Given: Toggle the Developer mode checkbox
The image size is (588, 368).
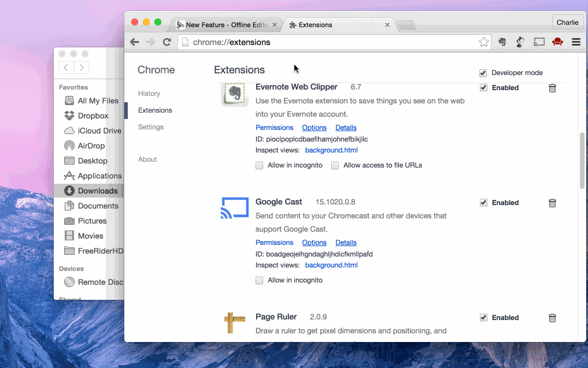Looking at the screenshot, I should tap(483, 73).
